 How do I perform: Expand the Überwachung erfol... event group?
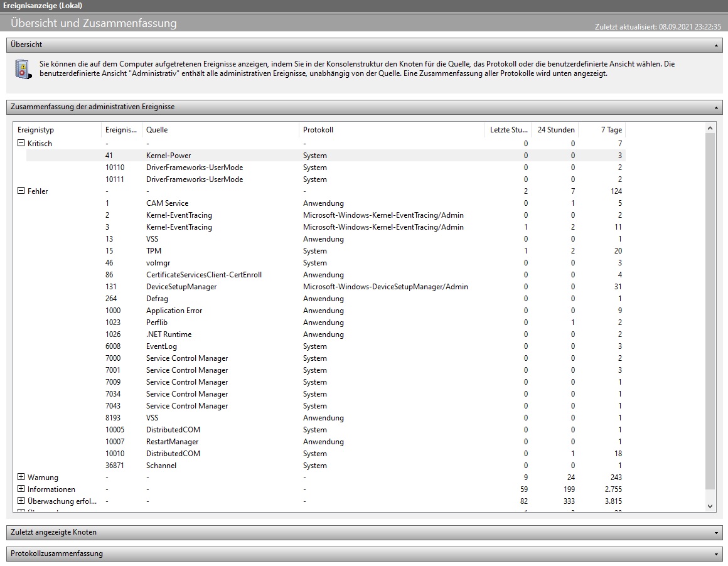point(21,501)
